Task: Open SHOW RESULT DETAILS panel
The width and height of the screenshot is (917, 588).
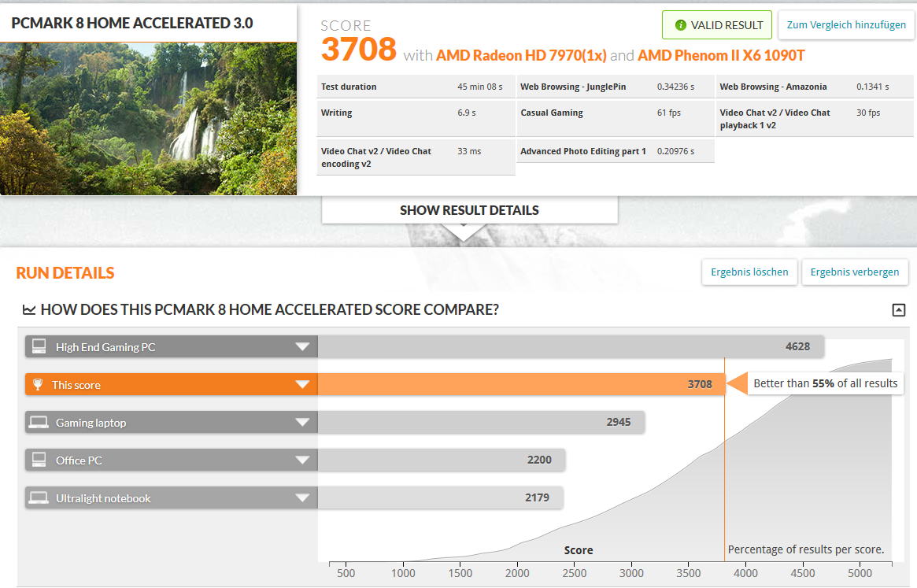Action: click(x=470, y=210)
